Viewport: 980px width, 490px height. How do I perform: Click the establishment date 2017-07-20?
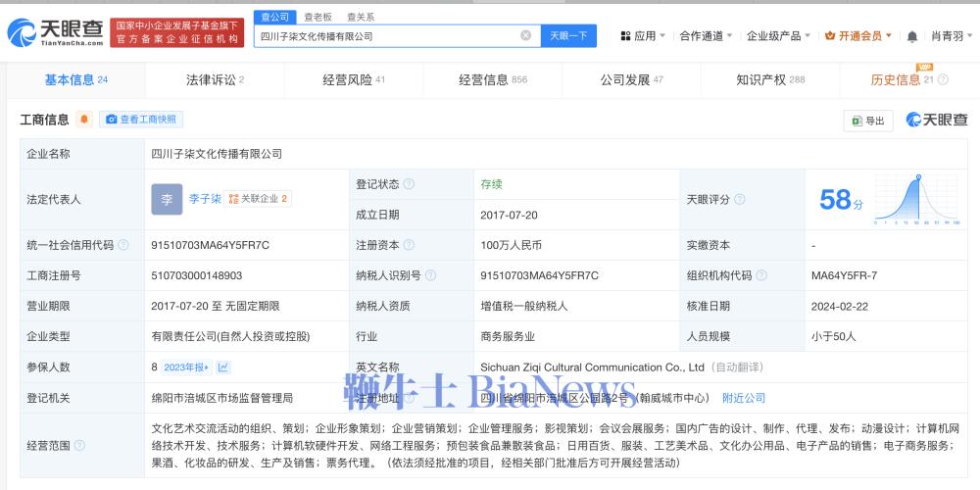point(509,215)
